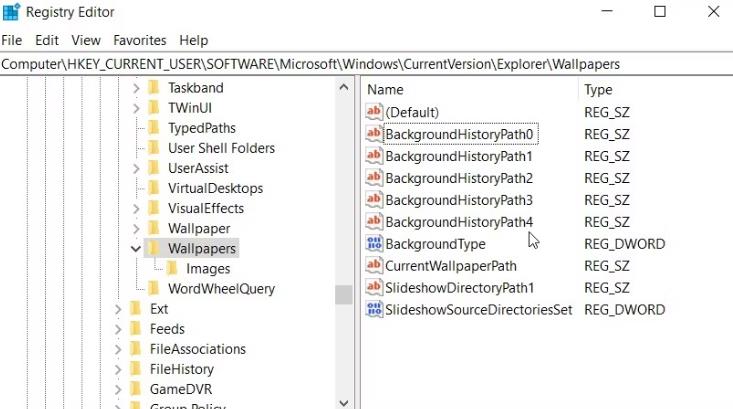Viewport: 733px width, 409px height.
Task: Click the UserAssist folder icon
Action: tap(154, 168)
